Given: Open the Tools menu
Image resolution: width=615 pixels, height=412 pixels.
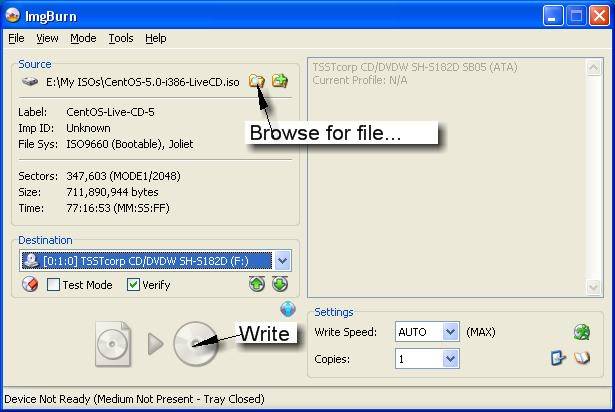Looking at the screenshot, I should tap(120, 38).
